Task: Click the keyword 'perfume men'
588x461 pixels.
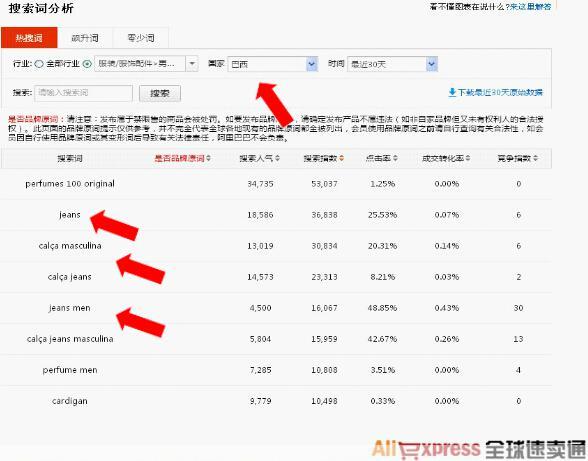Action: point(70,370)
